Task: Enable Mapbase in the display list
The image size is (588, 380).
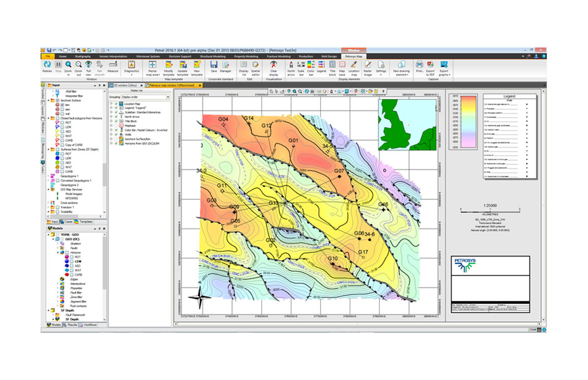Action: [x=116, y=125]
